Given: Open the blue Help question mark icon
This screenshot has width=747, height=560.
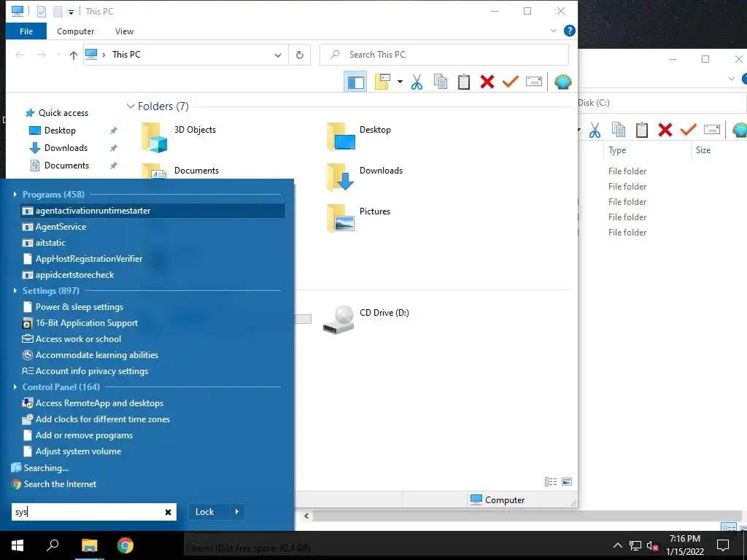Looking at the screenshot, I should click(569, 31).
